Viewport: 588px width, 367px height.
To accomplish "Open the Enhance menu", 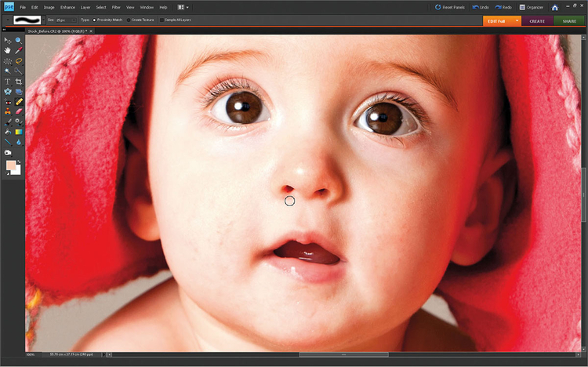I will 68,8.
